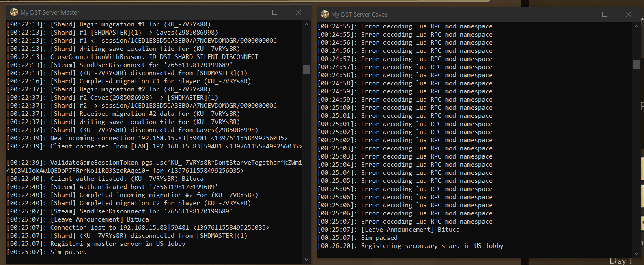Click the scroll-up arrow in Master console
Screen dimensions: 644x265
(x=306, y=24)
